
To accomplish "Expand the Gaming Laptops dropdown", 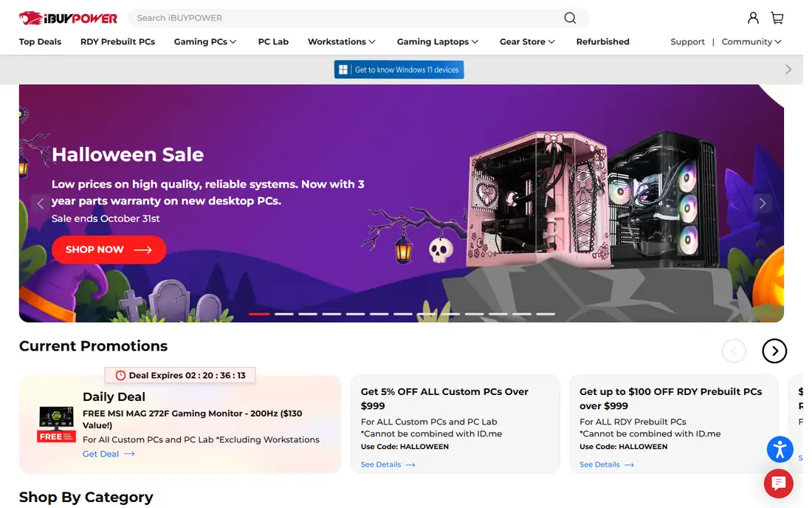I will point(438,41).
